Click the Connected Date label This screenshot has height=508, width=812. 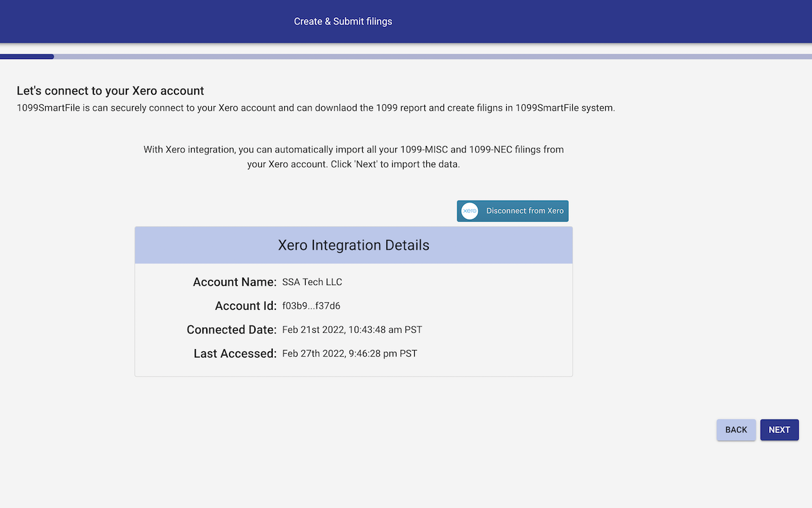click(232, 330)
